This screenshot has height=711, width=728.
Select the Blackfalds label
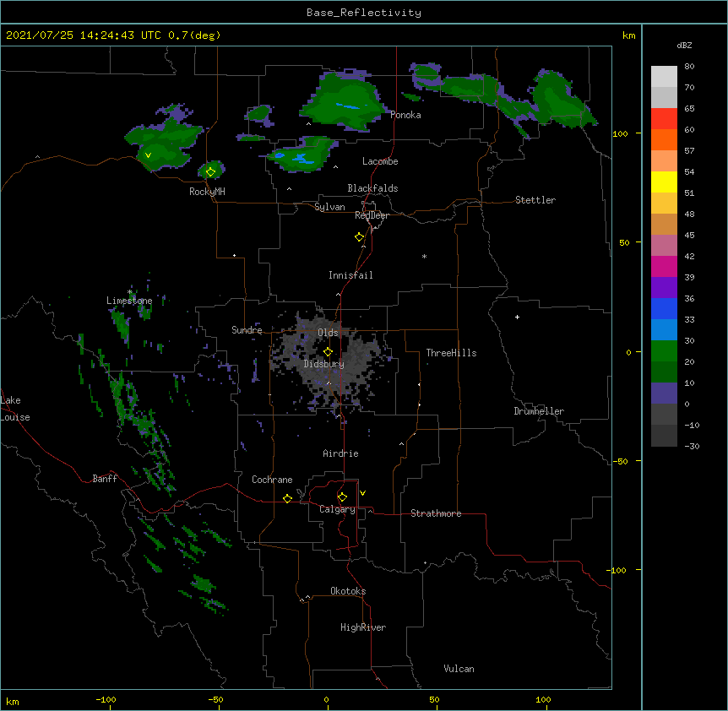pyautogui.click(x=372, y=188)
